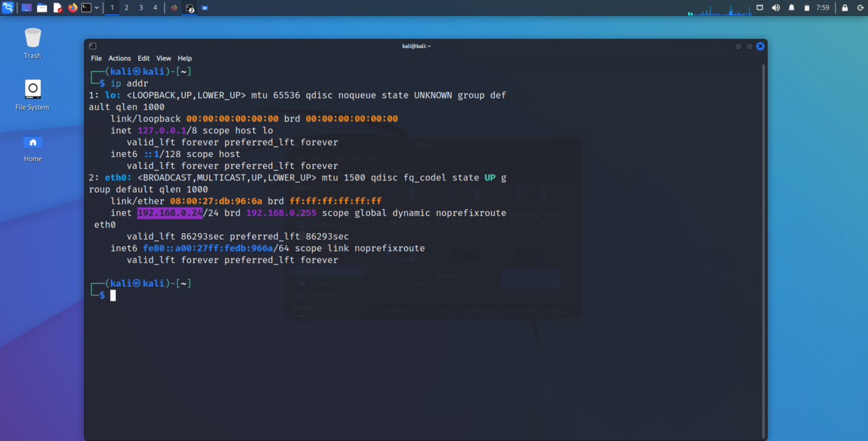868x441 pixels.
Task: Click the broadcast address 192.168.0.255
Action: pyautogui.click(x=281, y=213)
